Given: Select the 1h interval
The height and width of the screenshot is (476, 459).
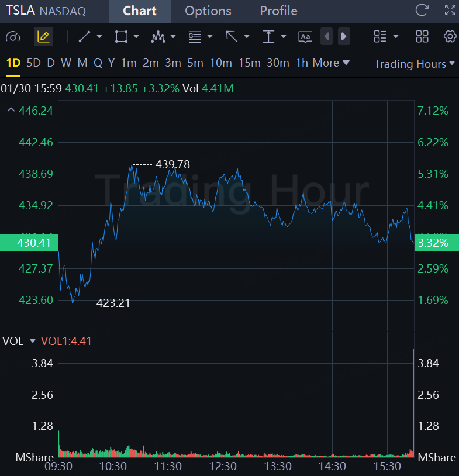Looking at the screenshot, I should pyautogui.click(x=302, y=63).
